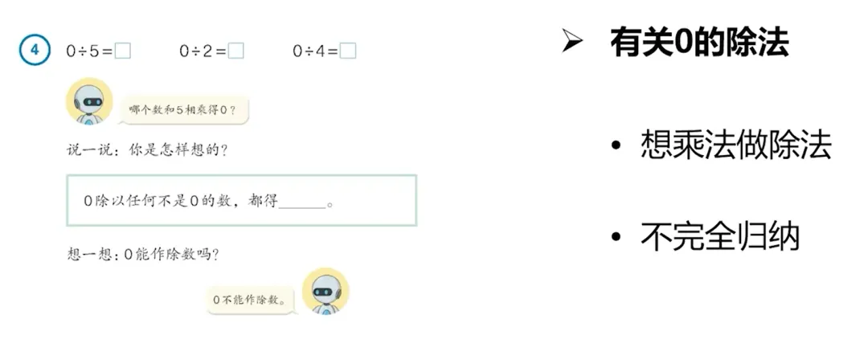Select the answer box after 0÷4=
Viewport: 868px width, 352px height.
click(x=348, y=51)
